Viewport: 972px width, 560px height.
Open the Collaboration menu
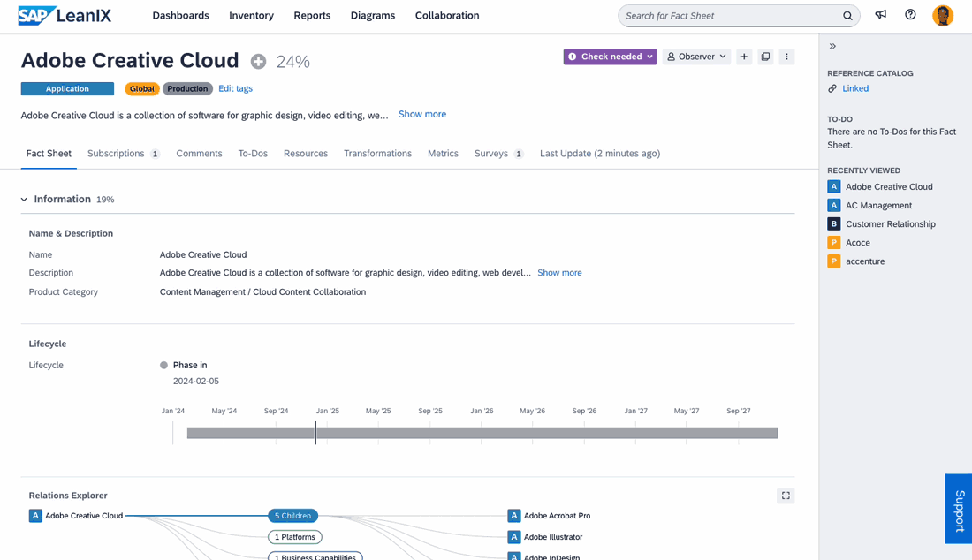click(447, 16)
